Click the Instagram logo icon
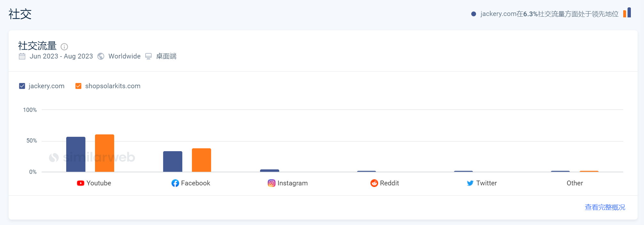The height and width of the screenshot is (225, 644). (x=272, y=183)
